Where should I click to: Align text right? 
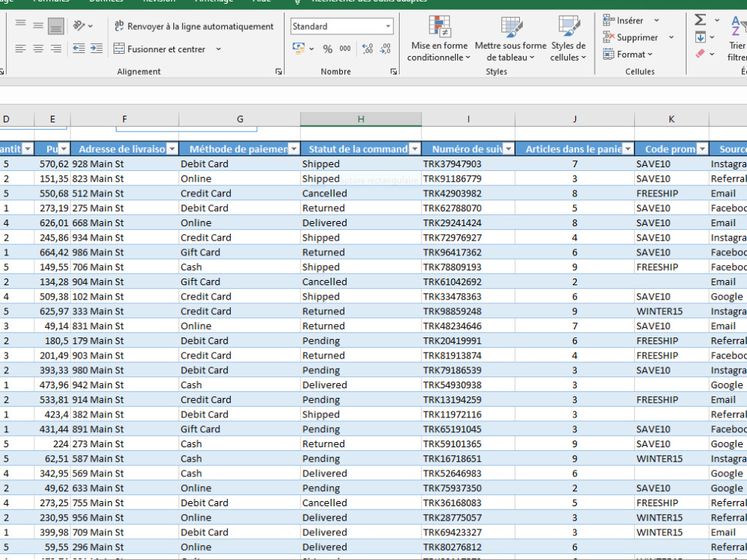pyautogui.click(x=56, y=49)
